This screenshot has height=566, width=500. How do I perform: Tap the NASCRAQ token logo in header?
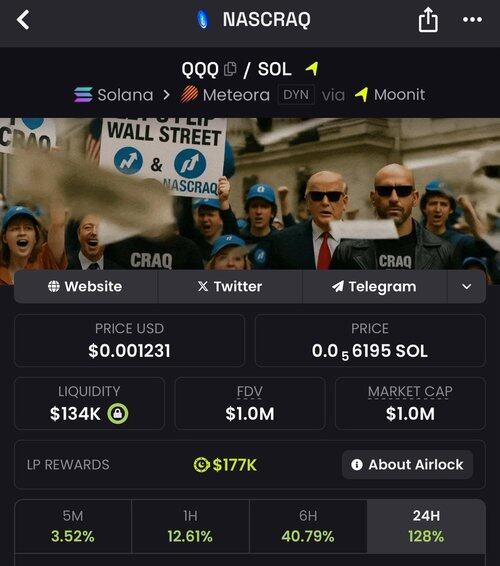click(x=203, y=19)
